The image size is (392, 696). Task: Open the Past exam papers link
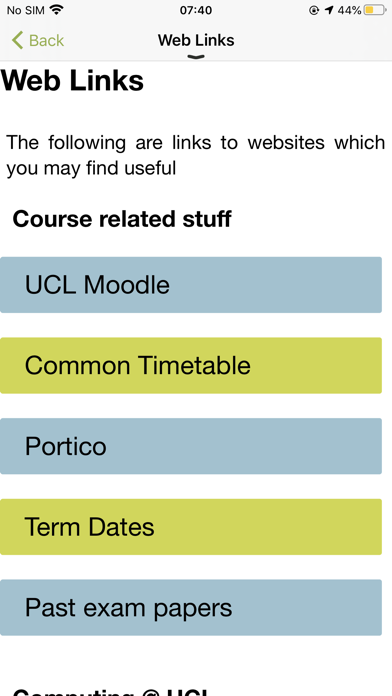(x=191, y=608)
